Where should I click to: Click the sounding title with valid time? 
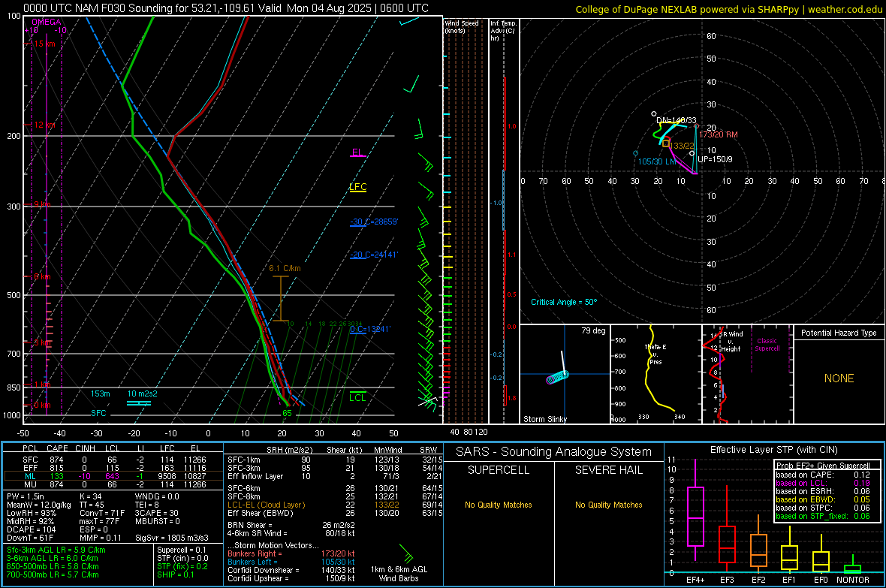(x=226, y=8)
